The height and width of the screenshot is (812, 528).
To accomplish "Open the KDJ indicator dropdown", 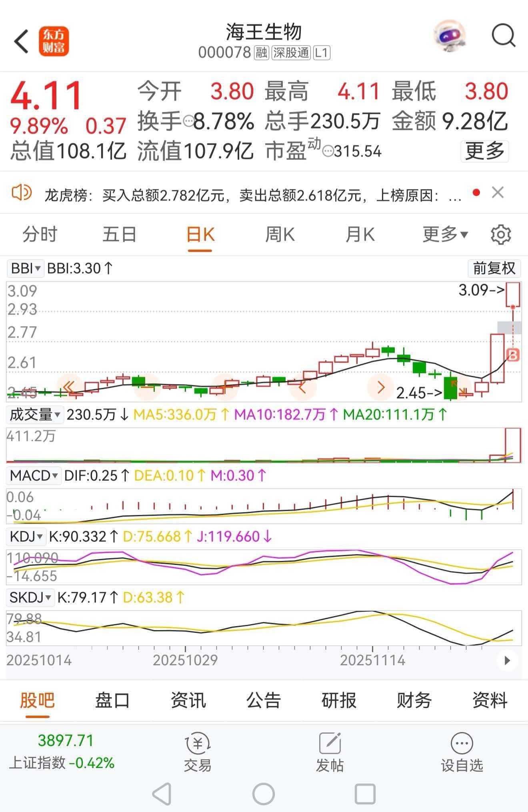I will pos(26,537).
